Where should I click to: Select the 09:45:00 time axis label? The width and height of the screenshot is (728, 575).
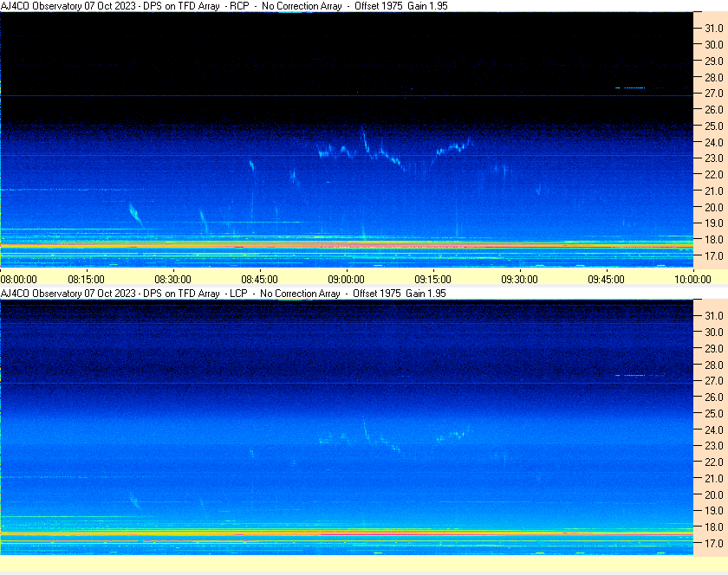coord(607,280)
